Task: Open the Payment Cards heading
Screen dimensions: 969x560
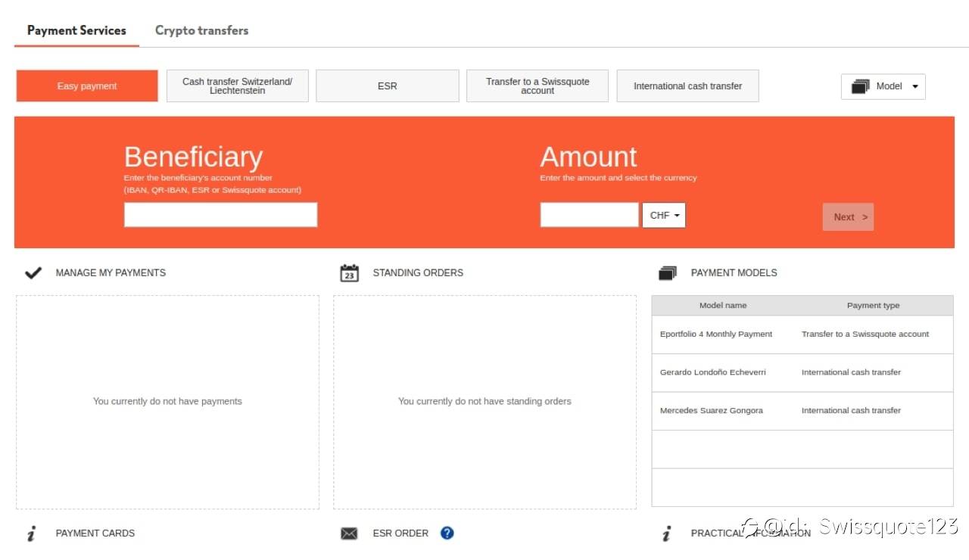Action: pos(95,534)
